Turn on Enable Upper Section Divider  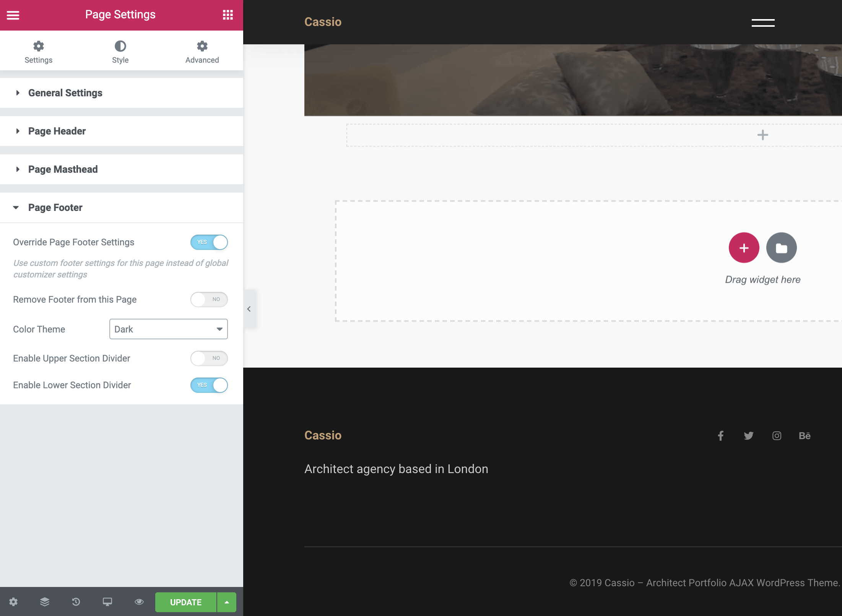pos(209,358)
